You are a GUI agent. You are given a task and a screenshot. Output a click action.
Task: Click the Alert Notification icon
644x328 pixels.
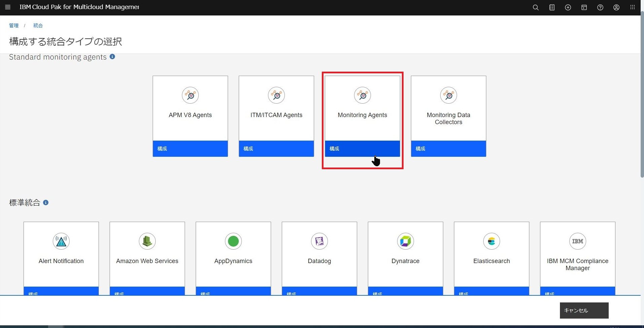(61, 241)
